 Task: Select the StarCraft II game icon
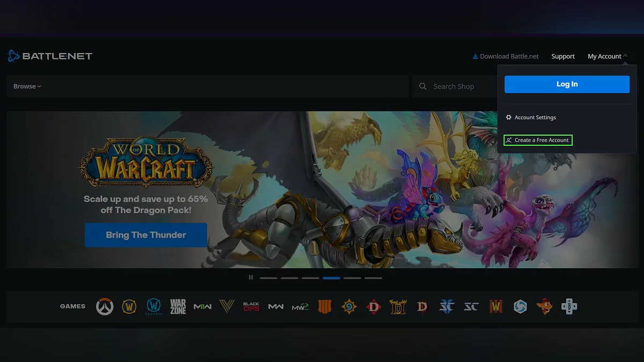(x=447, y=307)
